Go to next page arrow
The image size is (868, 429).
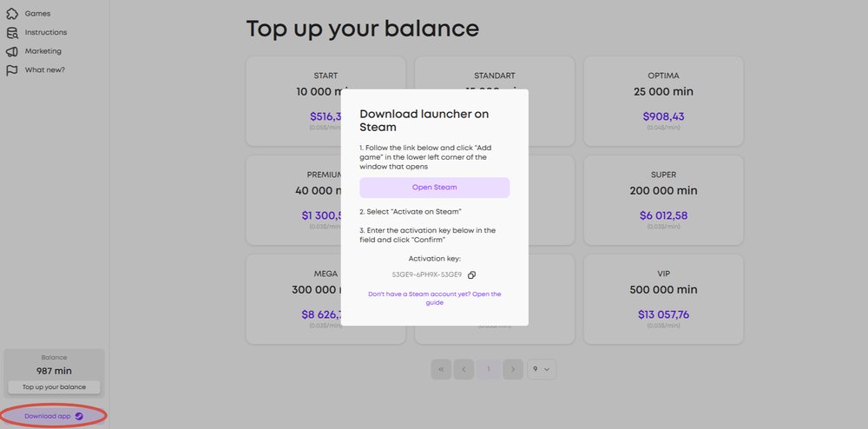point(513,369)
